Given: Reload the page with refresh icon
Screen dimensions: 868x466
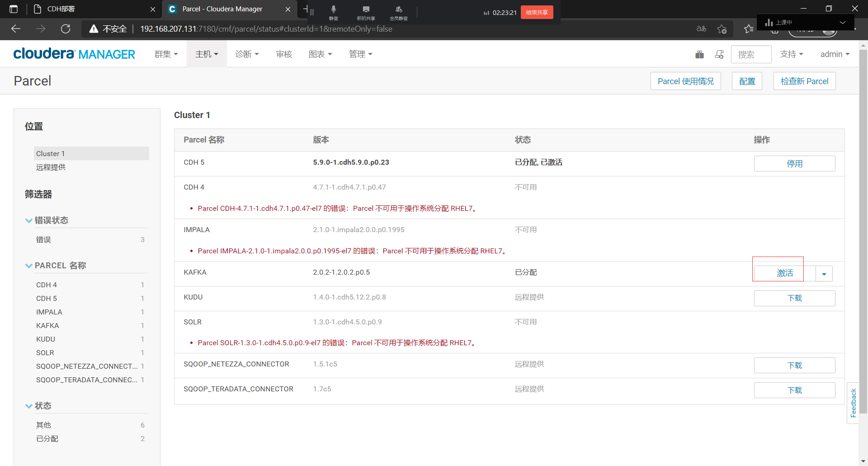Looking at the screenshot, I should click(66, 29).
